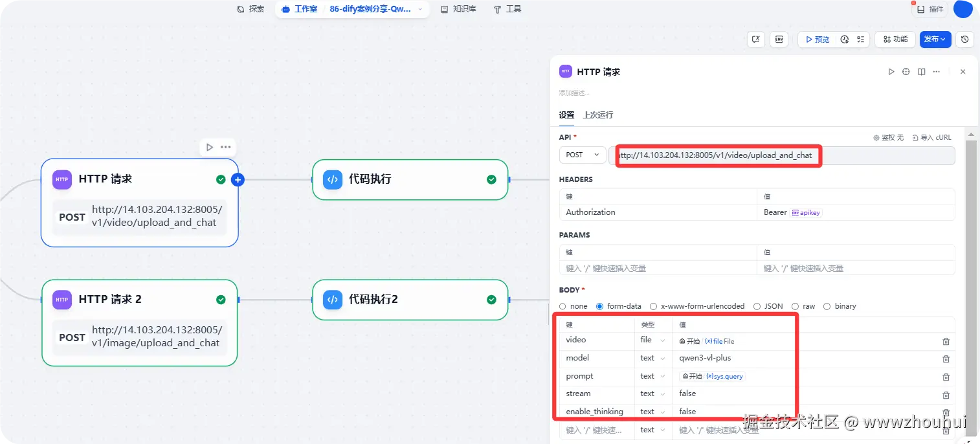This screenshot has height=444, width=980.
Task: Delete the model body row
Action: (946, 359)
